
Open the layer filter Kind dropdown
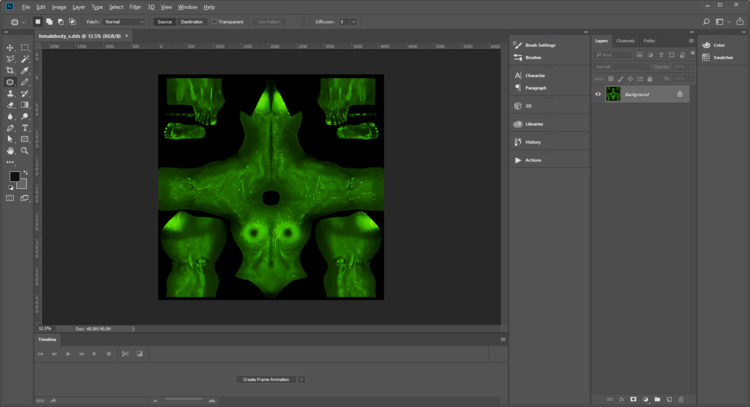(614, 55)
